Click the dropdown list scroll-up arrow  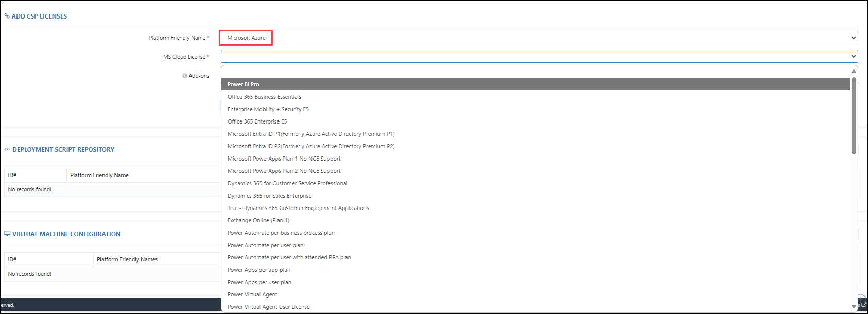(x=854, y=71)
